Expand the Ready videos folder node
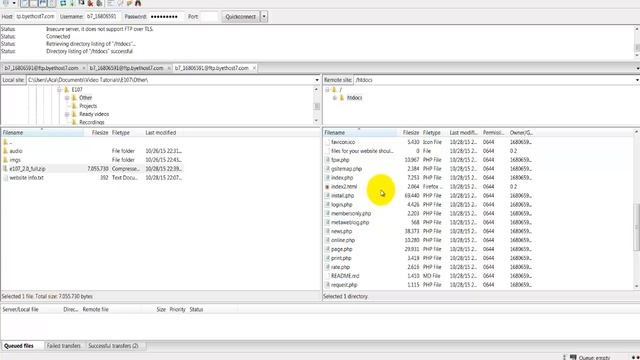The width and height of the screenshot is (640, 360). 67,114
